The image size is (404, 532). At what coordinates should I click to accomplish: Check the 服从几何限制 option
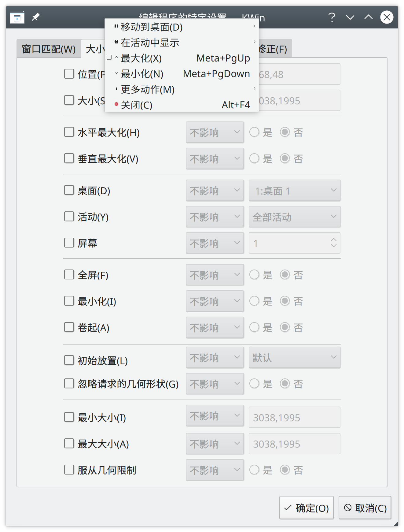[69, 470]
